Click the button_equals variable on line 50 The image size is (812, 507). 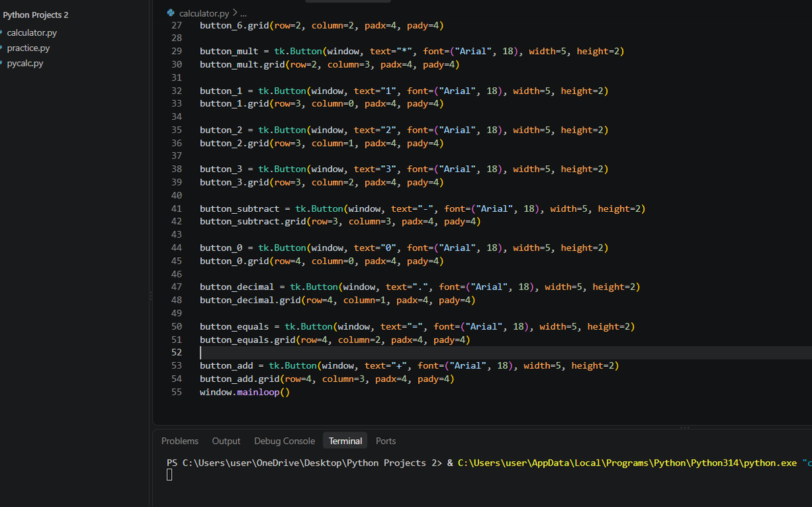234,326
